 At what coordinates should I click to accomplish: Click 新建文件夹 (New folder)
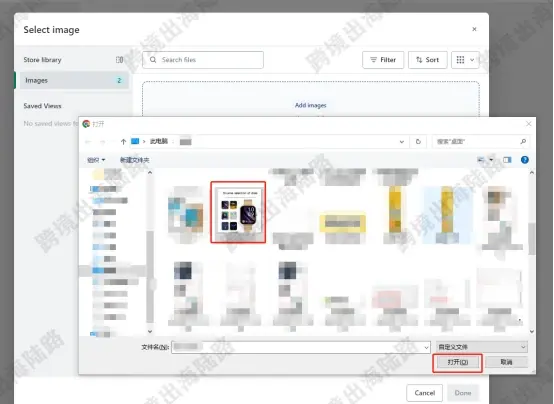(x=135, y=160)
